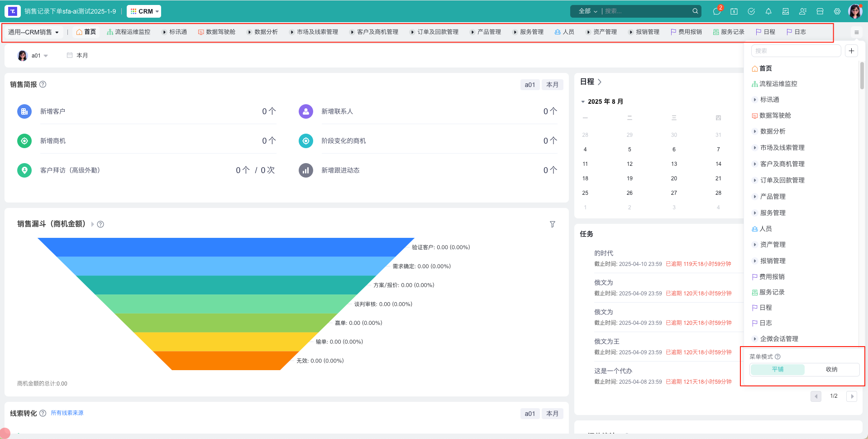The width and height of the screenshot is (868, 439).
Task: Switch to the 首页 tab
Action: [86, 32]
